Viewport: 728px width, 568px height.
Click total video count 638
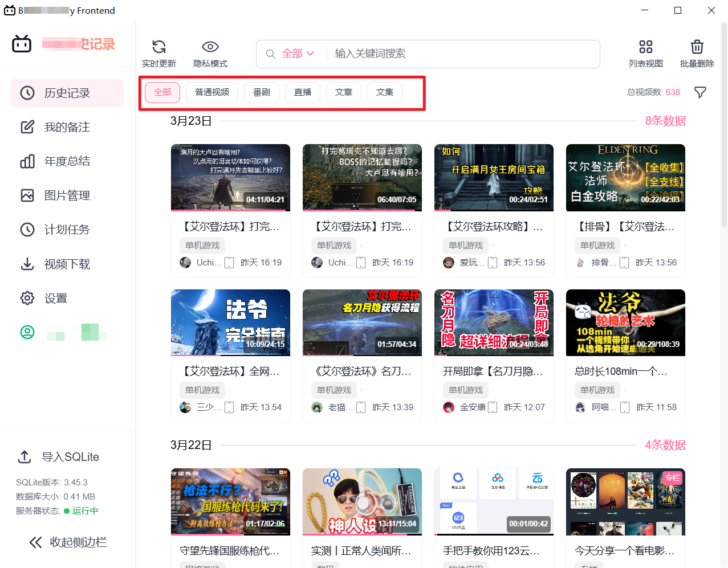point(673,92)
